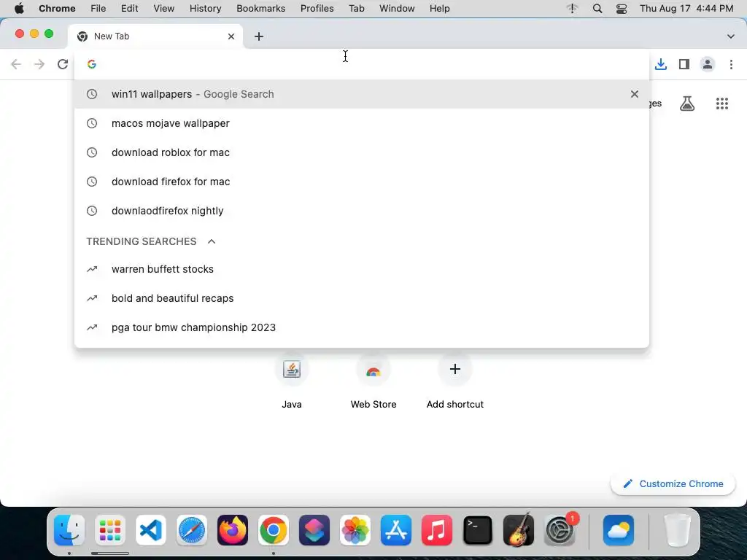The image size is (747, 560).
Task: Launch Firefox from the Dock
Action: (x=233, y=530)
